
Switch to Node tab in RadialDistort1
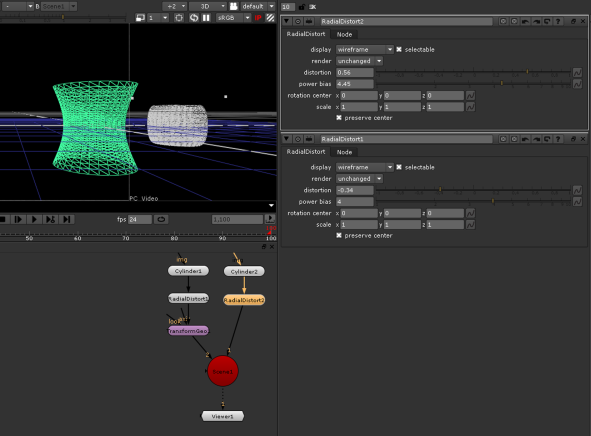344,152
